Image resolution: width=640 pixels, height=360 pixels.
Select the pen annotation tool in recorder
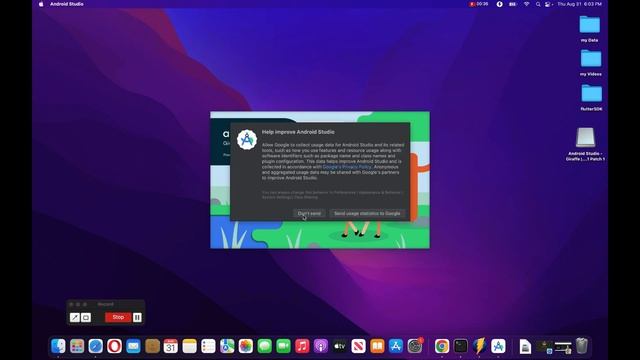coord(74,317)
